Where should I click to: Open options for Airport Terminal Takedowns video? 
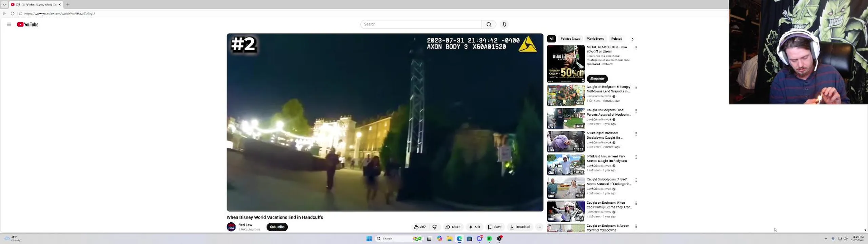[x=636, y=226]
